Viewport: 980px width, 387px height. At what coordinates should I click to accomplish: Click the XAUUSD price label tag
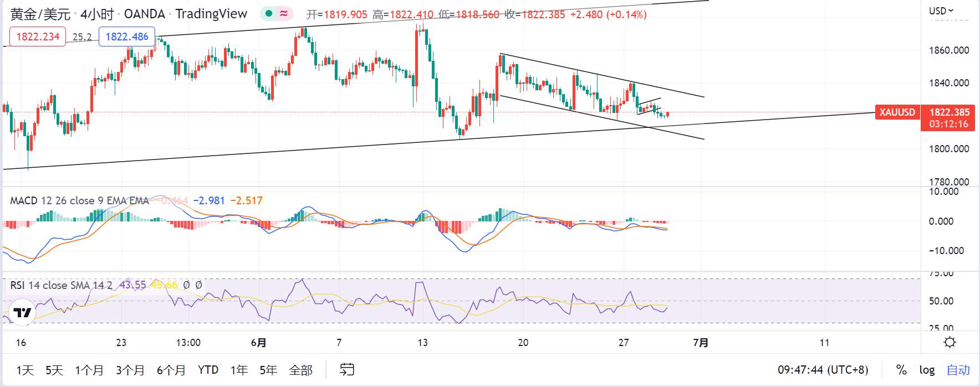897,112
